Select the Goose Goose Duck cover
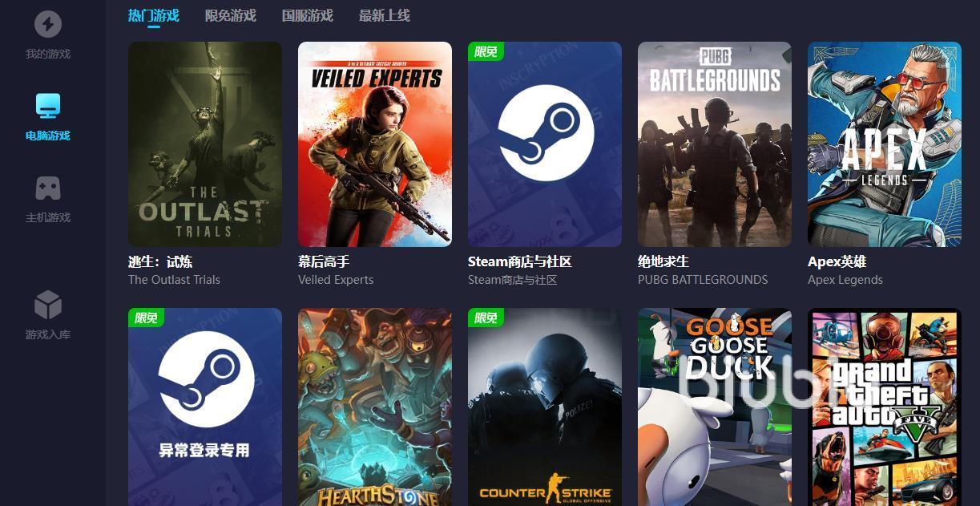The image size is (980, 506). coord(715,407)
